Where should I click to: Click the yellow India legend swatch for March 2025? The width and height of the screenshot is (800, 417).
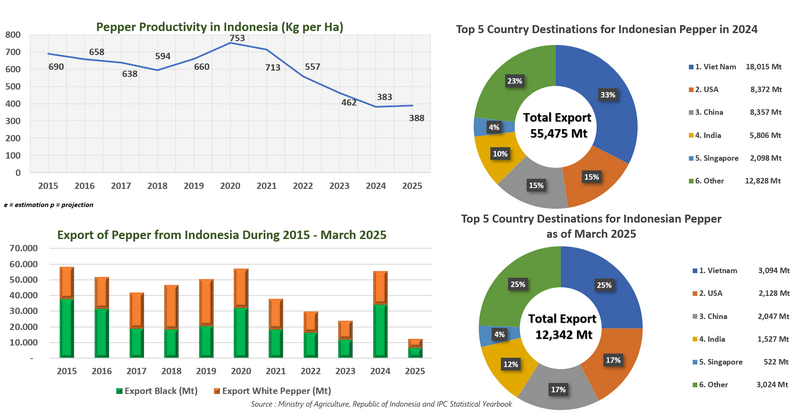point(693,340)
